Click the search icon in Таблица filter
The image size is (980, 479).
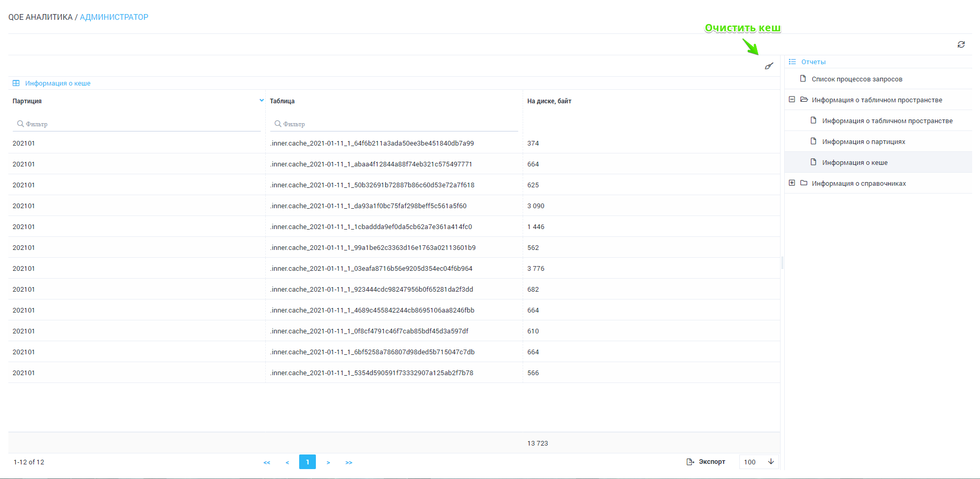coord(278,124)
